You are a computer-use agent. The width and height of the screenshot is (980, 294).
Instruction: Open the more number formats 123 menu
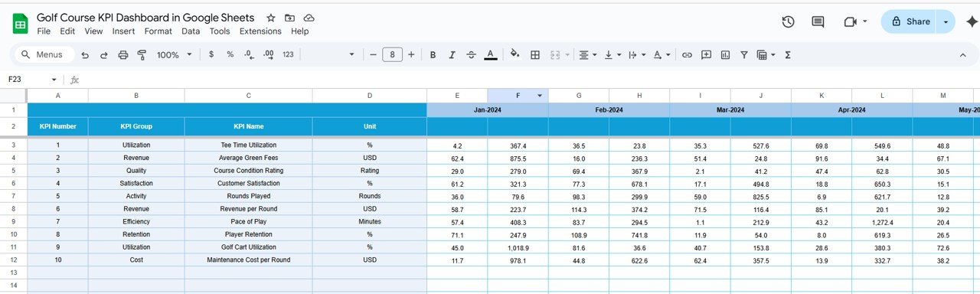pos(288,55)
